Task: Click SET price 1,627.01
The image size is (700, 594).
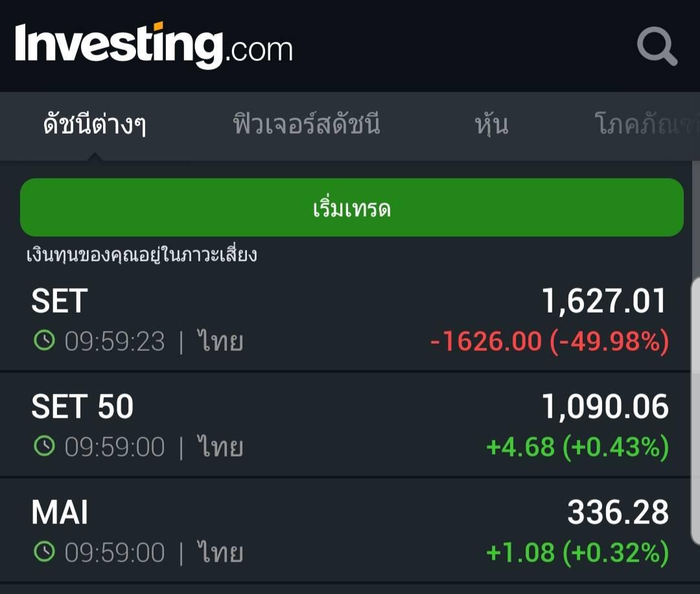Action: [604, 301]
